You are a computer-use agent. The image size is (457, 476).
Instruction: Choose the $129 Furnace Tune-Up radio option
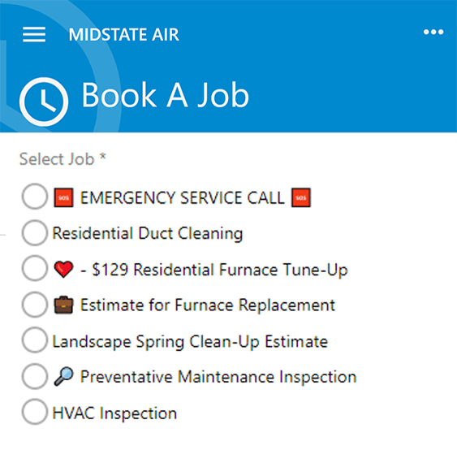[35, 268]
